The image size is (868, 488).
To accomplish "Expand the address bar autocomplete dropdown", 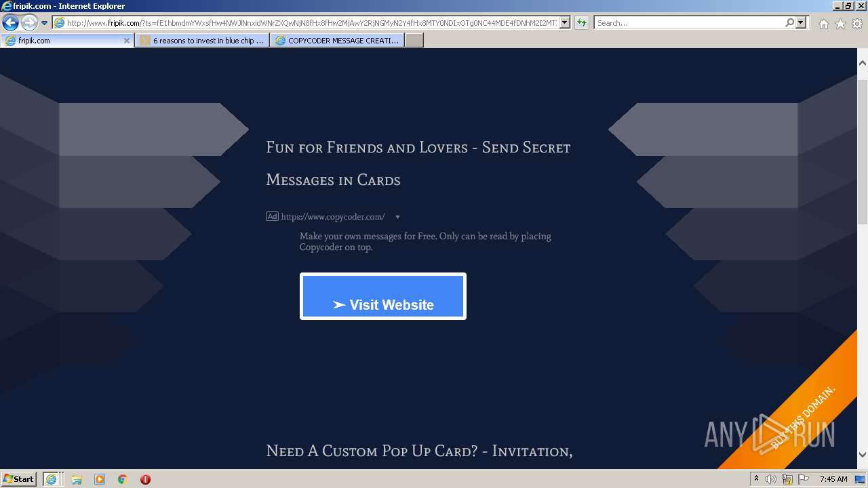I will coord(565,23).
